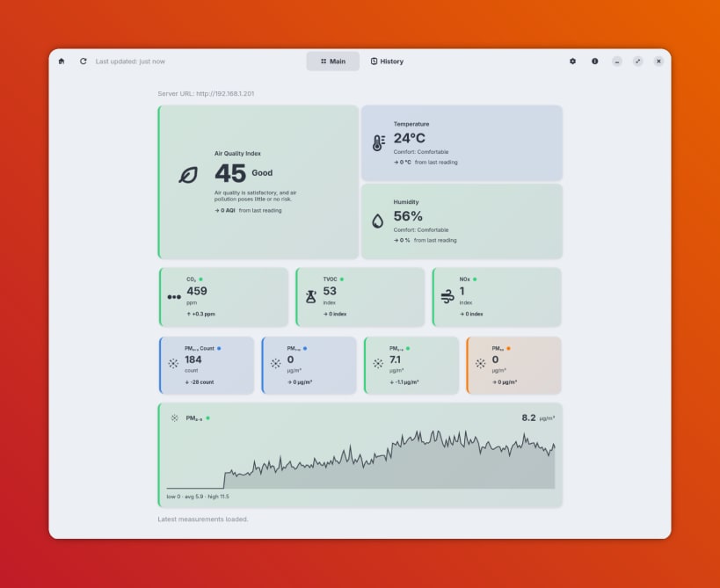Click the 'low 0 · avg 5.9 · high 11.5' summary
Image resolution: width=720 pixels, height=588 pixels.
pyautogui.click(x=198, y=497)
